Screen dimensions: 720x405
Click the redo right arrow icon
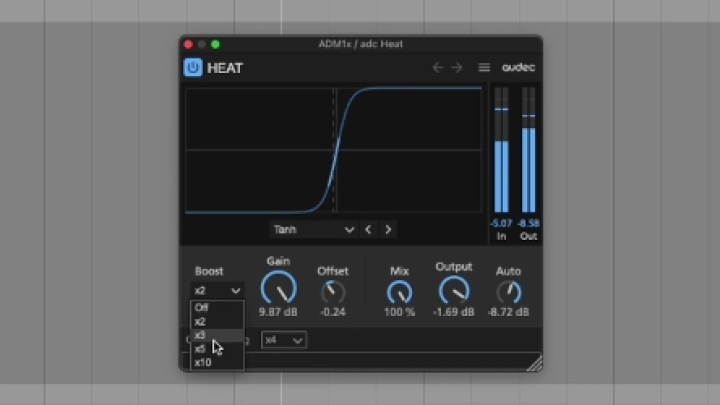point(456,68)
